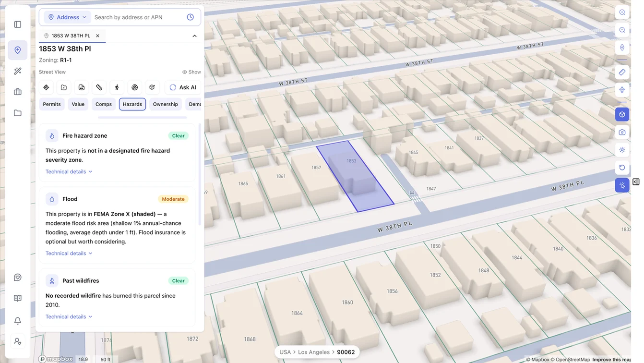This screenshot has width=644, height=363.
Task: Open the Address search type dropdown
Action: (x=68, y=17)
